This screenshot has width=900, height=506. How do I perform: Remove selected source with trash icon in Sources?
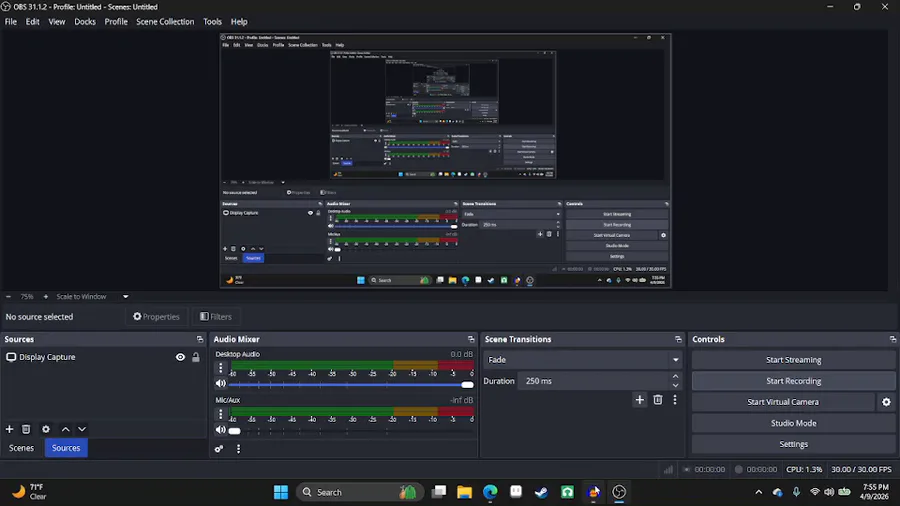point(26,429)
